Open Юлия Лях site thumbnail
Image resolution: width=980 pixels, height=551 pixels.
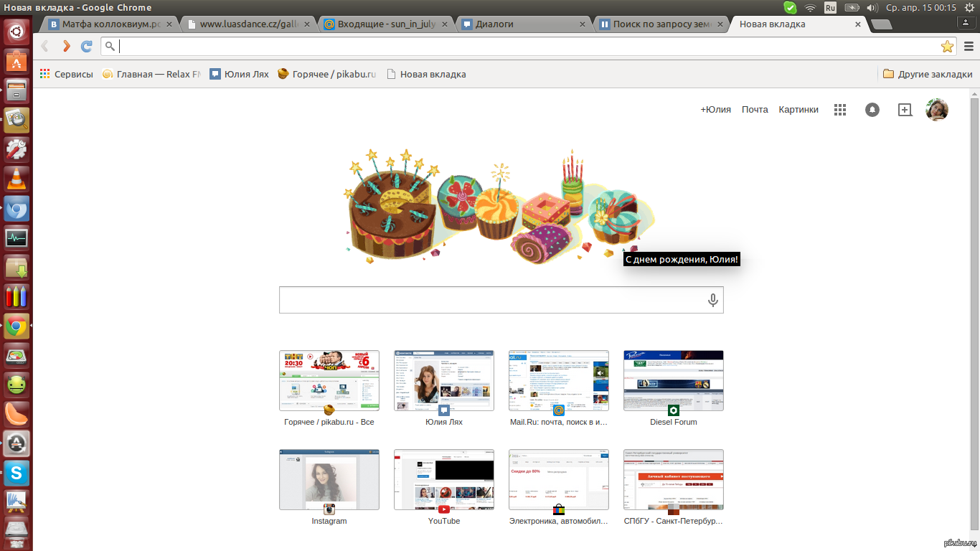coord(444,380)
